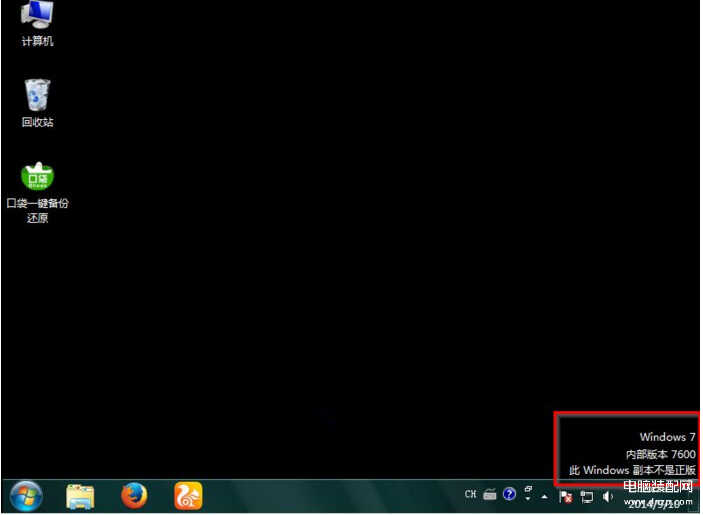Select the 口袋一键备份还原 desktop icon

[37, 176]
